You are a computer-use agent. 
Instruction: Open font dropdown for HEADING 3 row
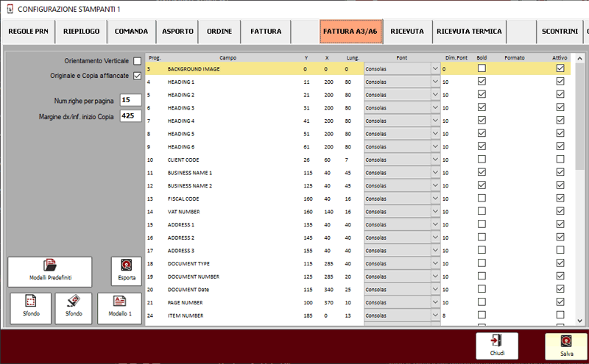click(x=435, y=107)
